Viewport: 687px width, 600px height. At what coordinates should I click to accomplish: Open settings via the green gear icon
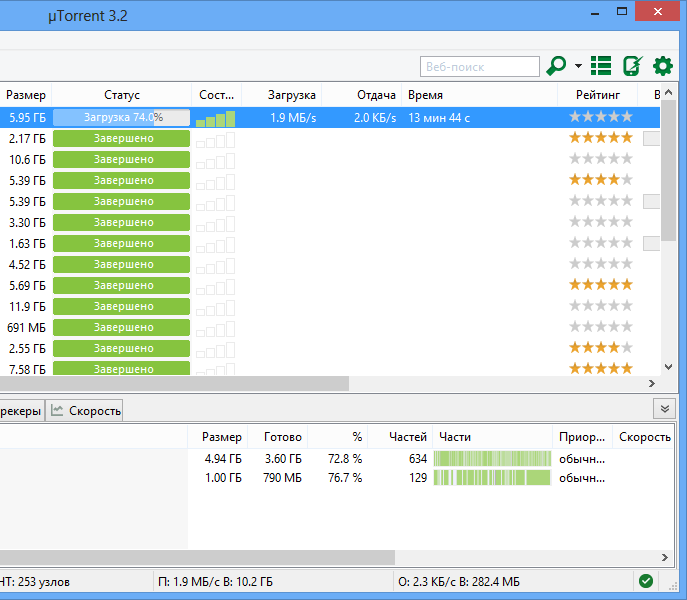(662, 67)
